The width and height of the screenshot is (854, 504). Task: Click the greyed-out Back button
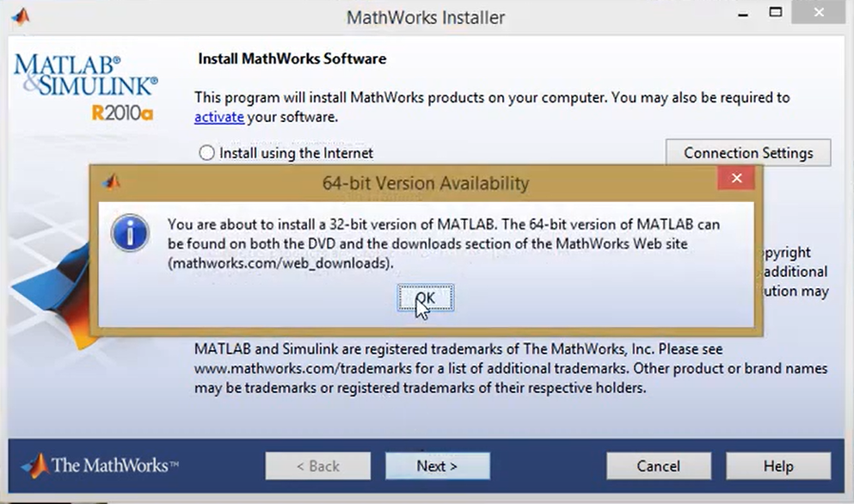pyautogui.click(x=317, y=466)
